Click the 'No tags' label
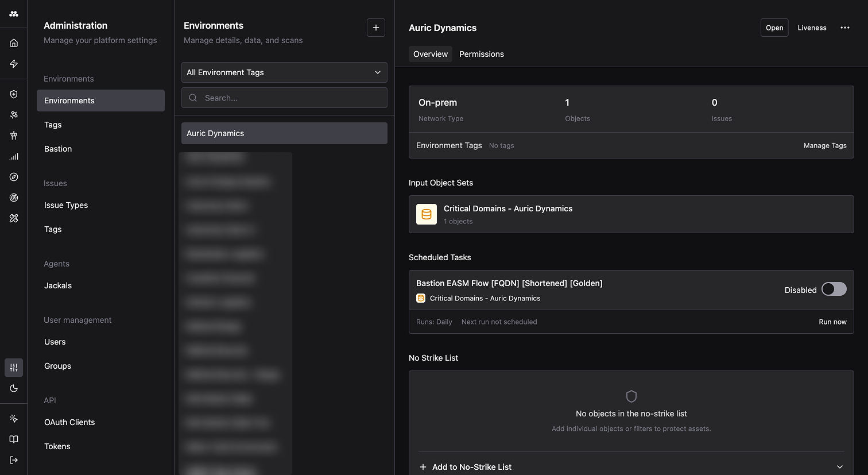The height and width of the screenshot is (475, 868). pos(501,145)
